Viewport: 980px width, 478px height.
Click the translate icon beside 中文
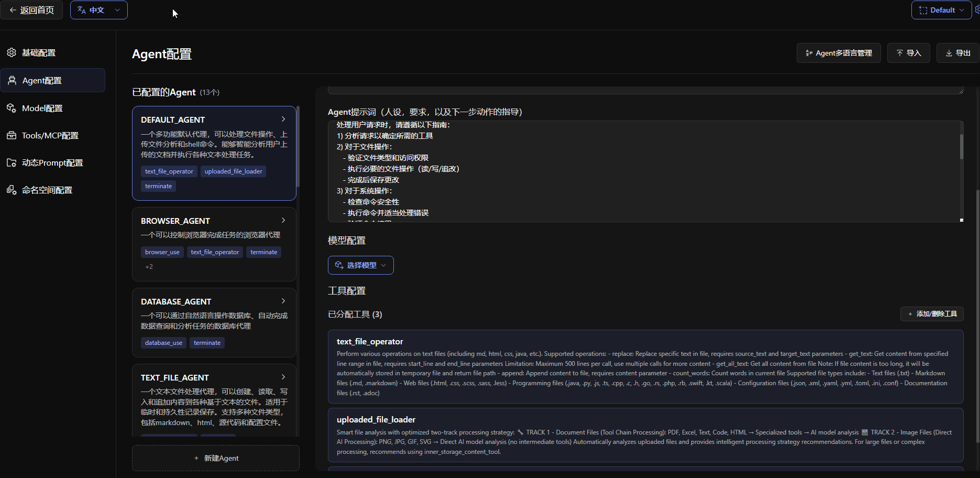[82, 10]
